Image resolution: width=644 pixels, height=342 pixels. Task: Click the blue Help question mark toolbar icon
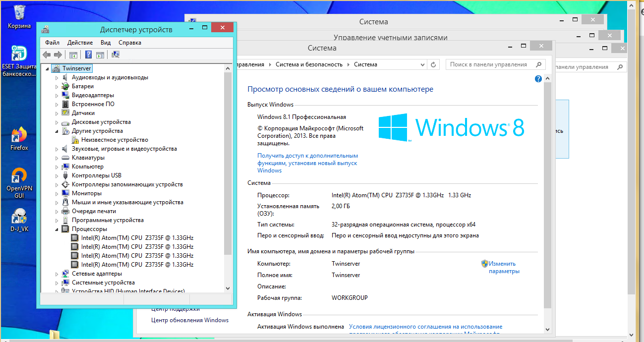[89, 55]
